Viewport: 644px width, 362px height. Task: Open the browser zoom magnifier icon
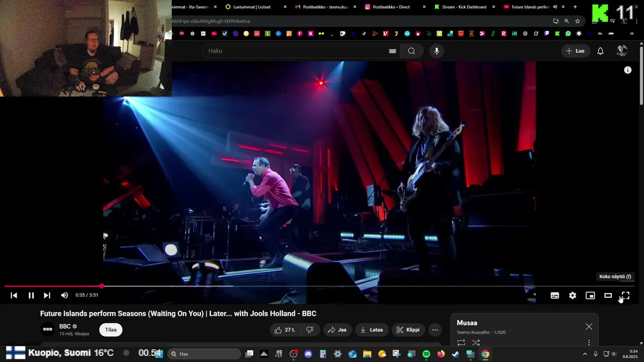(567, 21)
